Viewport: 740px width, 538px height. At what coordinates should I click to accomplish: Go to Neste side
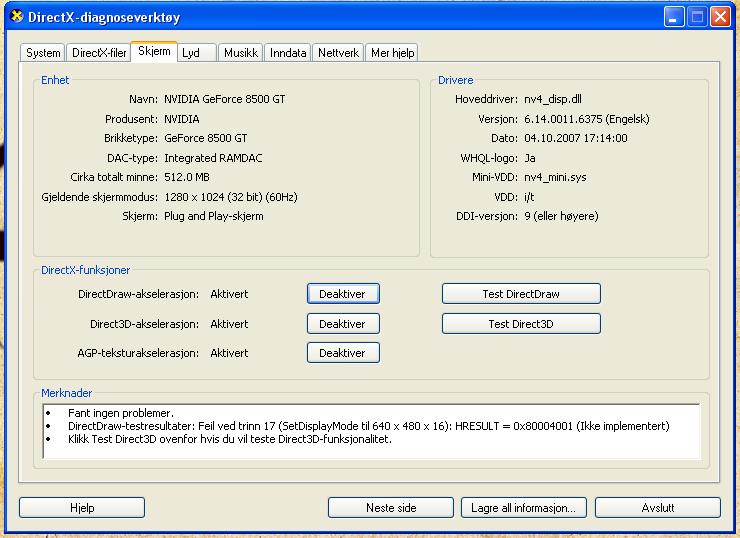pos(391,508)
